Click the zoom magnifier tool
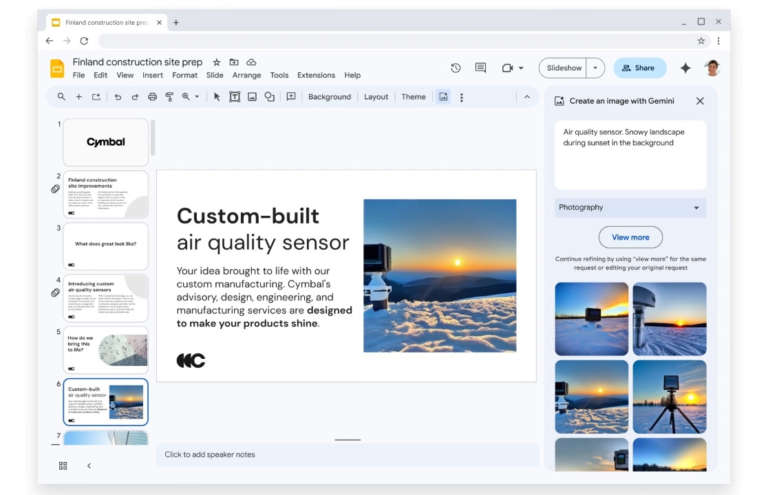The width and height of the screenshot is (768, 495). point(186,97)
